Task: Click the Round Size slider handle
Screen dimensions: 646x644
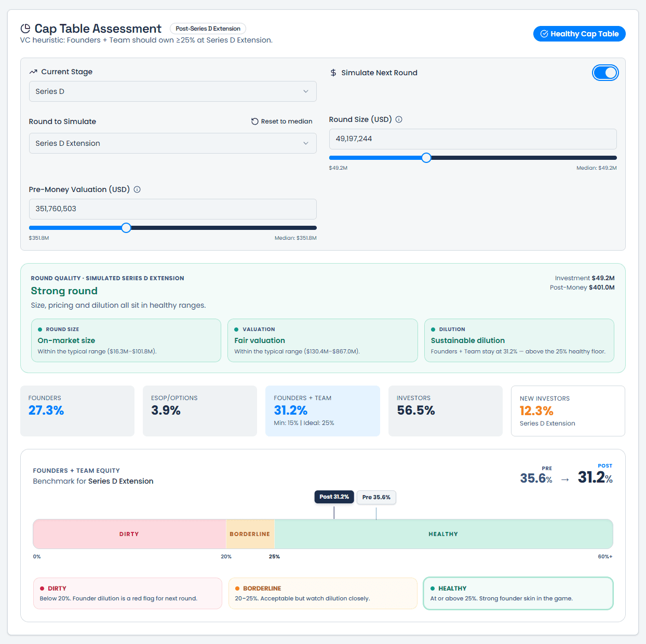Action: 426,158
